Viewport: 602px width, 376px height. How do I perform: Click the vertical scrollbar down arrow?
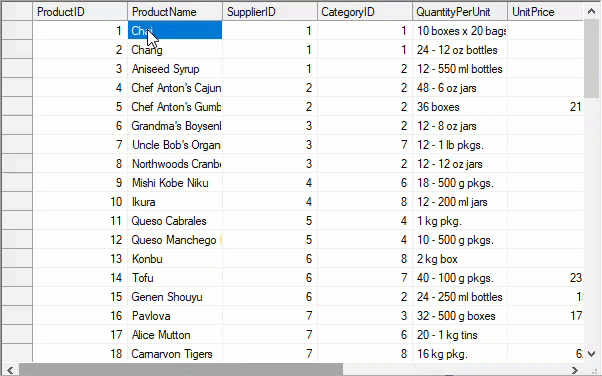[591, 354]
